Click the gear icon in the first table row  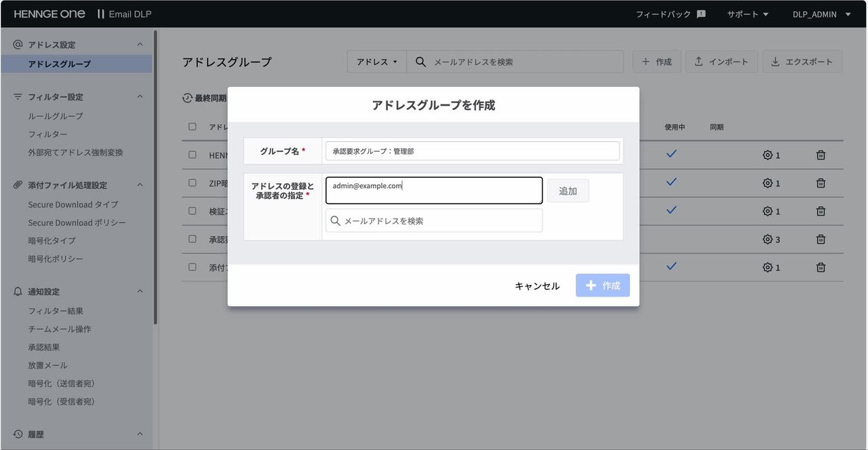pos(768,155)
